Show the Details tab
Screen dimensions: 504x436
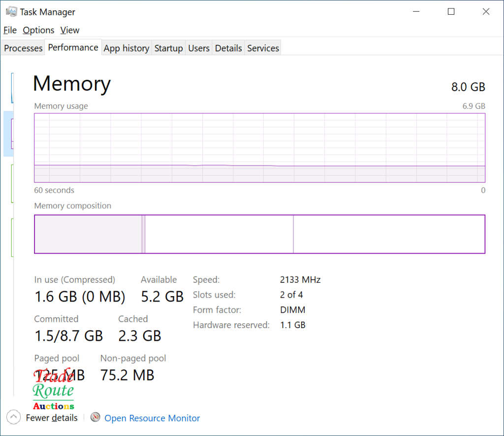pos(228,48)
